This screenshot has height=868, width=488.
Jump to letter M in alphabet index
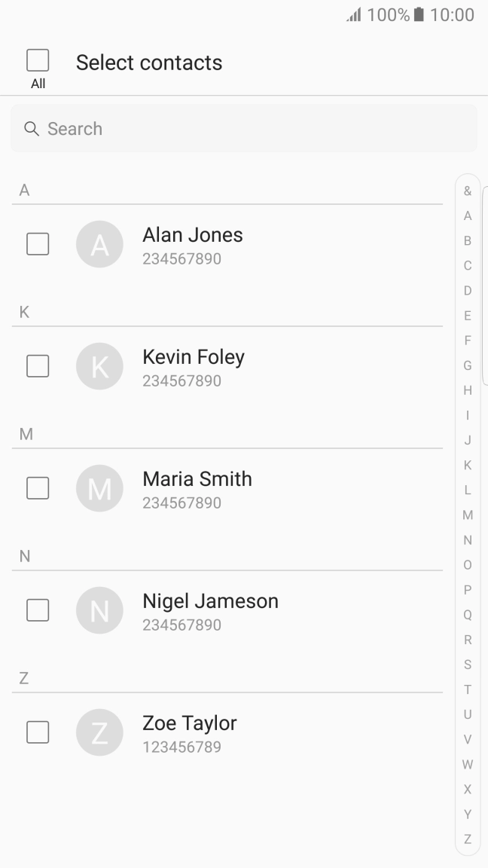(x=468, y=515)
